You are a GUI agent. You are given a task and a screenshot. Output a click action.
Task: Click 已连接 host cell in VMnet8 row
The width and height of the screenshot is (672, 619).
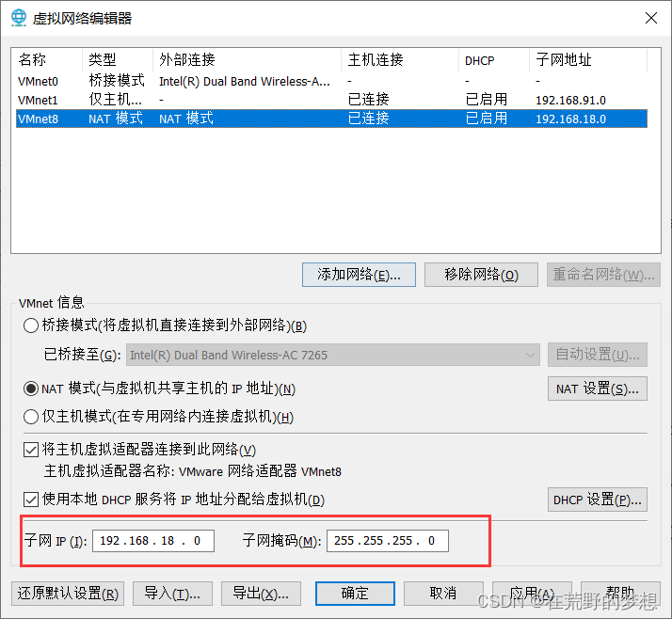click(x=369, y=119)
